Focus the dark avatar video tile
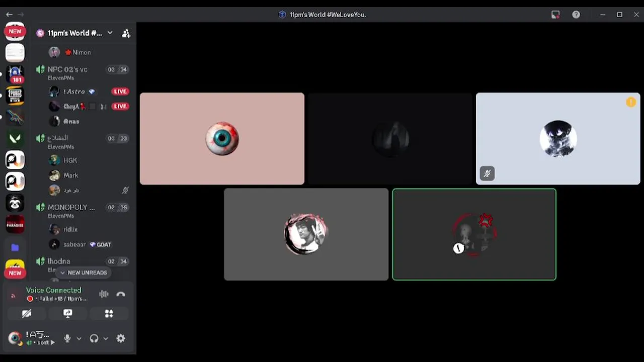 click(x=390, y=139)
